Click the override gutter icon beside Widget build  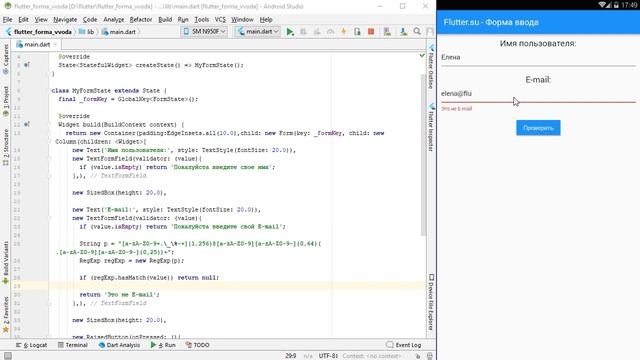pos(27,124)
